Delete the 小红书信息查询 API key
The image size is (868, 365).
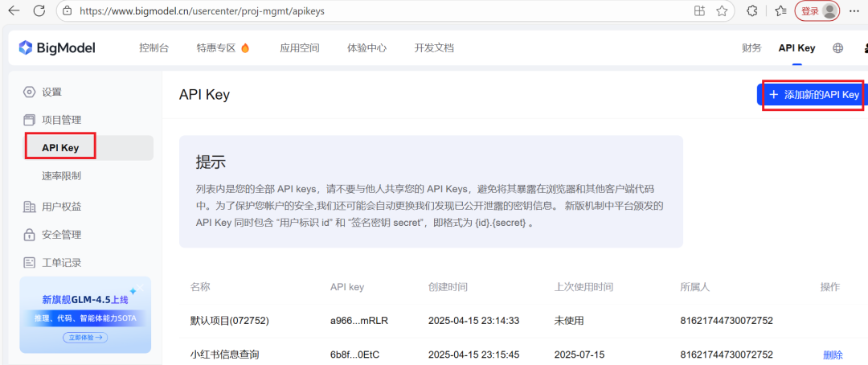tap(833, 355)
